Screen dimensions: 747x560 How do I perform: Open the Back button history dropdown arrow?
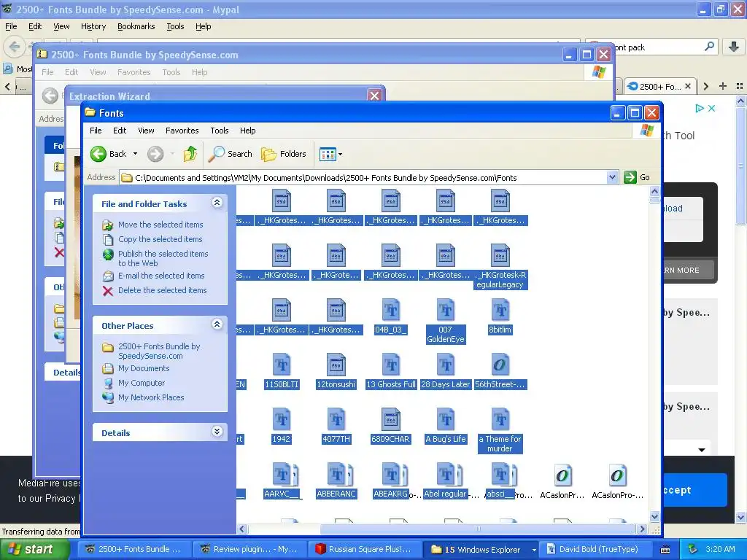coord(135,154)
